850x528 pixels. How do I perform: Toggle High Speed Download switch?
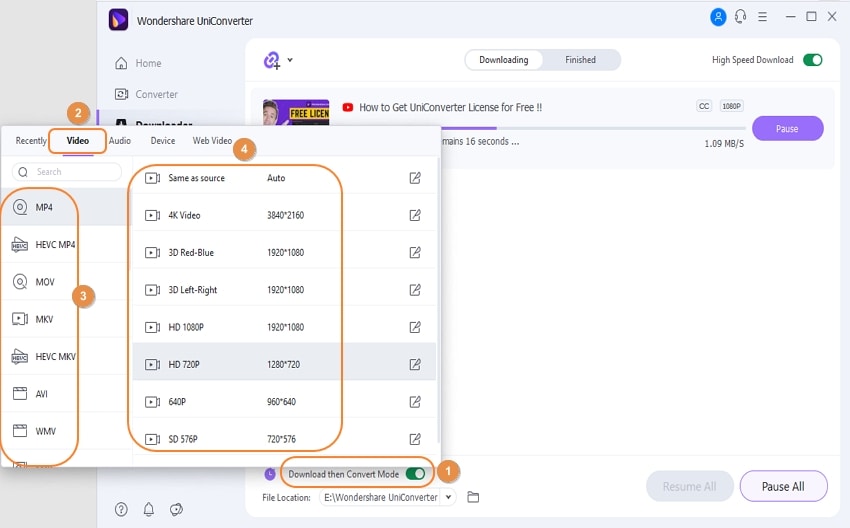tap(813, 60)
